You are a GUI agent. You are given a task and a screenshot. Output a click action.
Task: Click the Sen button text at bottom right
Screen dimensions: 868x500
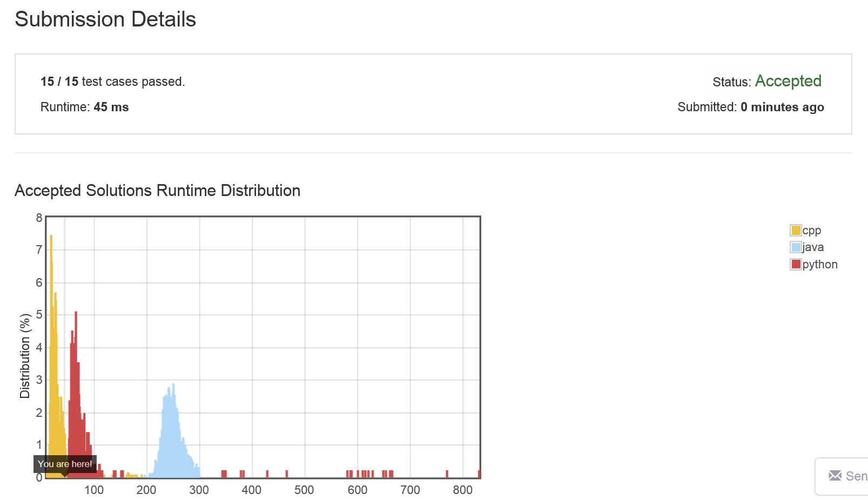pyautogui.click(x=857, y=476)
